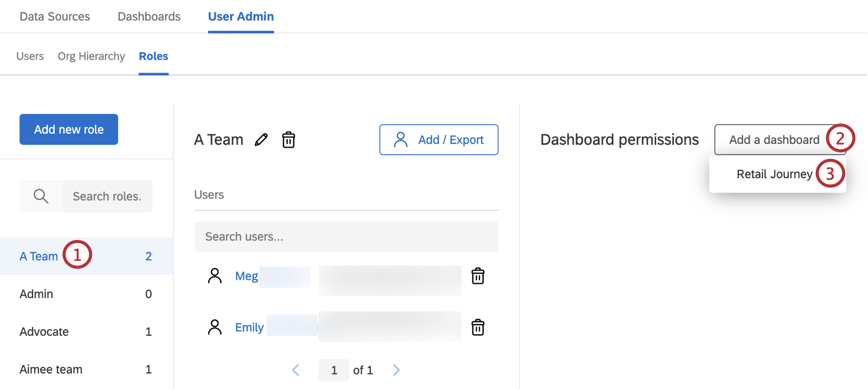
Task: Select the Advocate role in the list
Action: click(44, 332)
